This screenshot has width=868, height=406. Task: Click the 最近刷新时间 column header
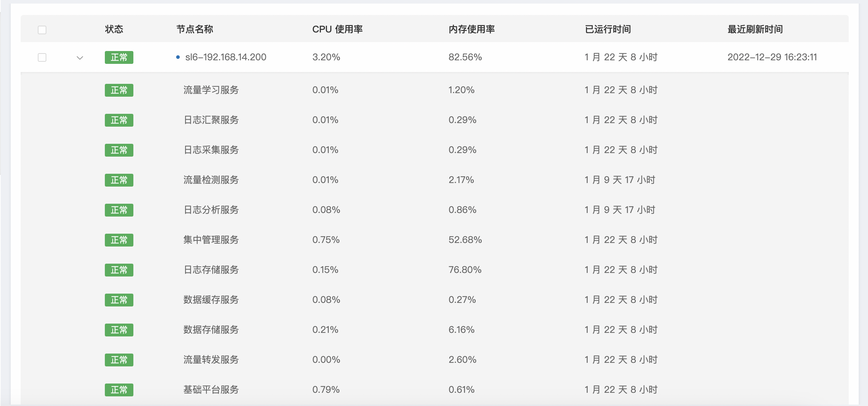click(x=755, y=29)
